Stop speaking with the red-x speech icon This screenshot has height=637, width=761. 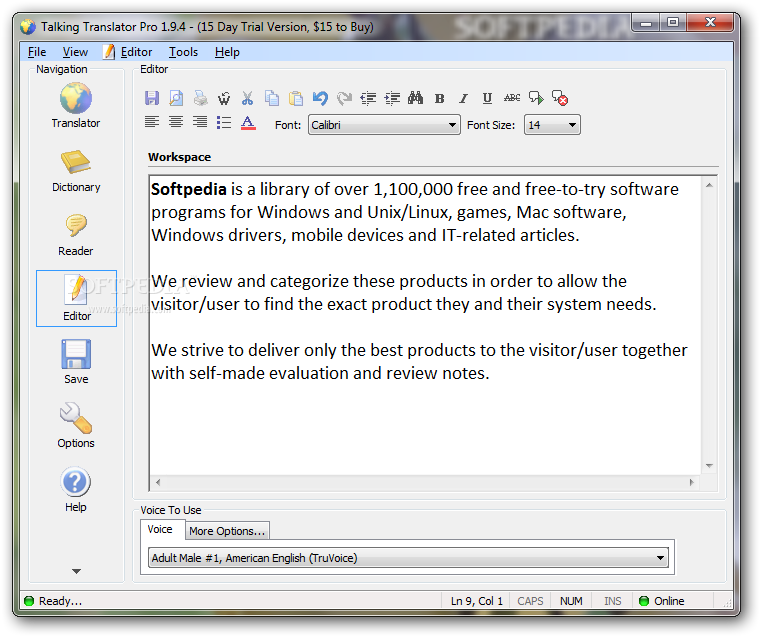(x=560, y=98)
